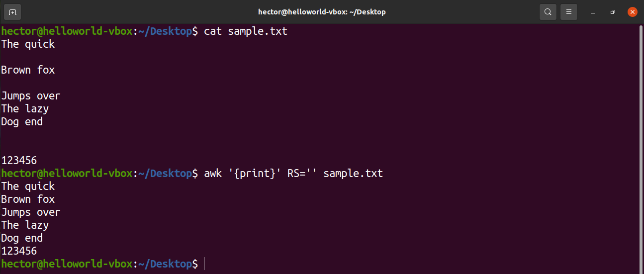Place cursor at the final empty prompt
Image resolution: width=644 pixels, height=274 pixels.
coord(204,264)
